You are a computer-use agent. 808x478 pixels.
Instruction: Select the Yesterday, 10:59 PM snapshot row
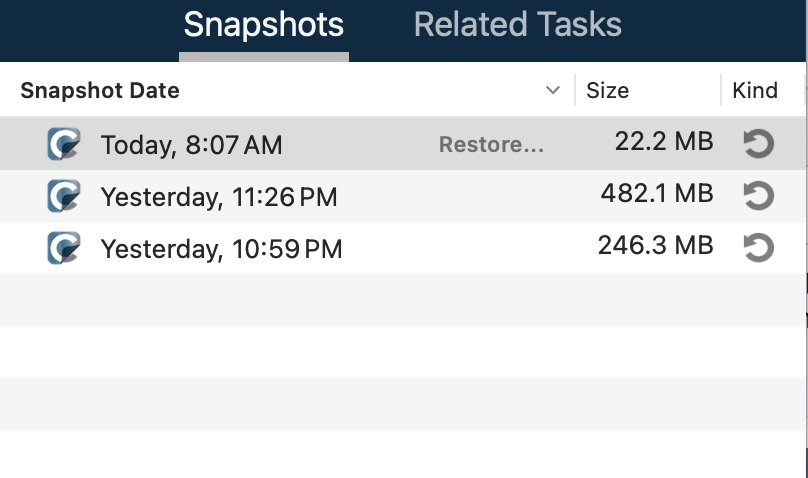(402, 248)
